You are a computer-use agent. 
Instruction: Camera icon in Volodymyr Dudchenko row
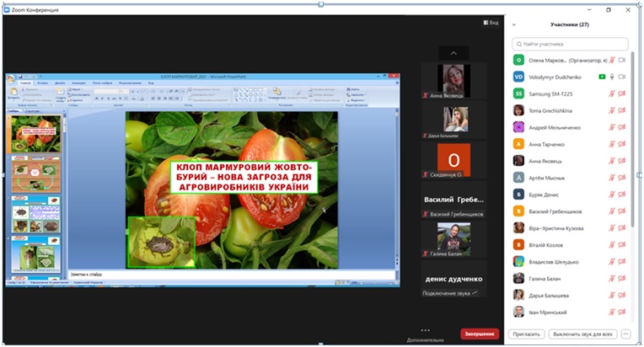[x=622, y=77]
